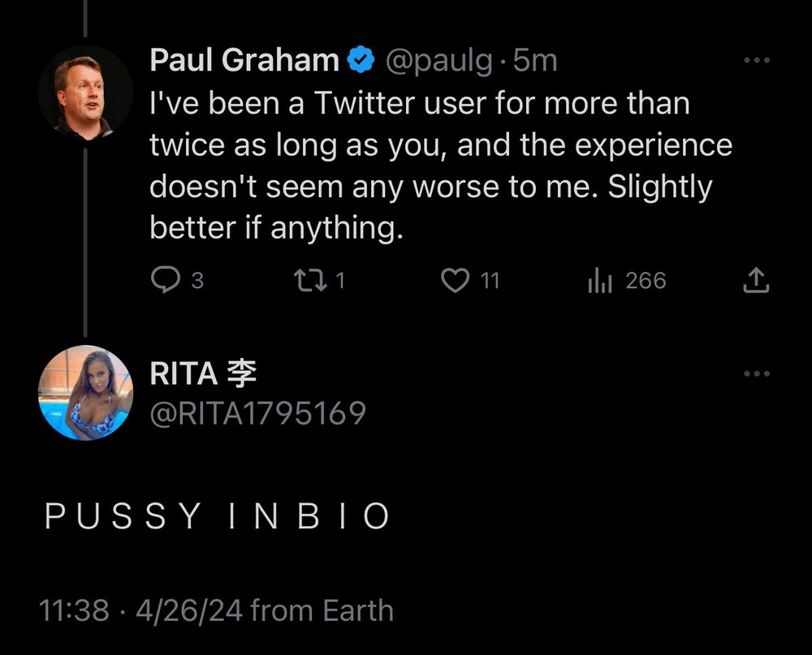The image size is (812, 655).
Task: Click the reply icon on Paul Graham's tweet
Action: [166, 280]
